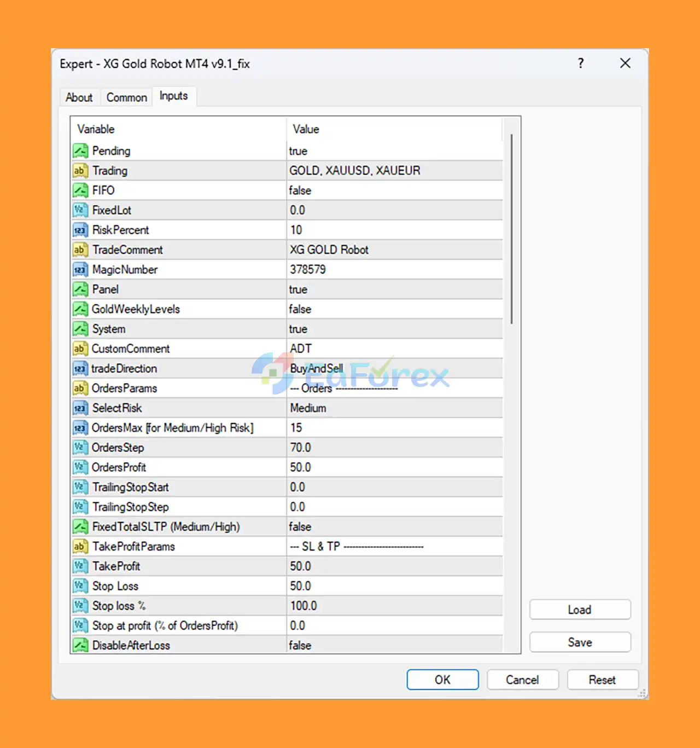Click the SelectRisk enum icon
700x748 pixels.
point(80,408)
